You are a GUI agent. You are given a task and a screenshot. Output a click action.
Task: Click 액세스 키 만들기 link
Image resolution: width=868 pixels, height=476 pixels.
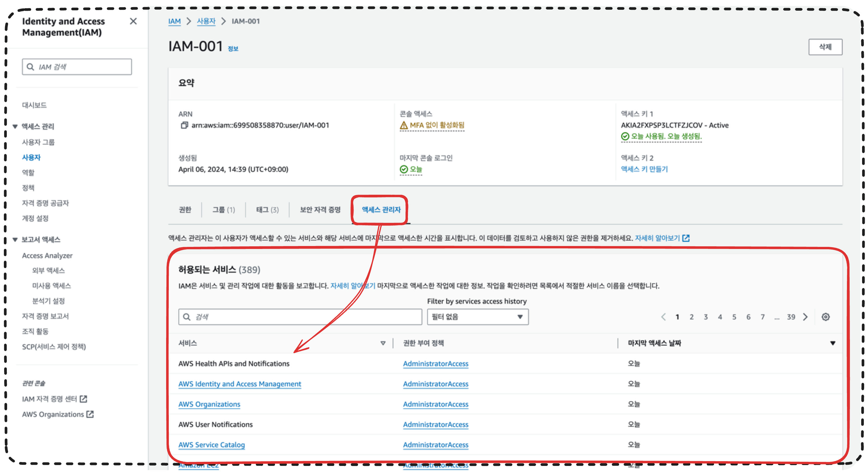pos(644,169)
